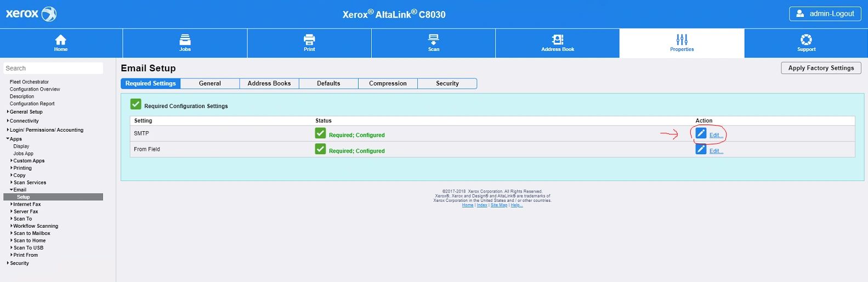This screenshot has width=868, height=282.
Task: Click the sidebar Search input field
Action: click(53, 68)
